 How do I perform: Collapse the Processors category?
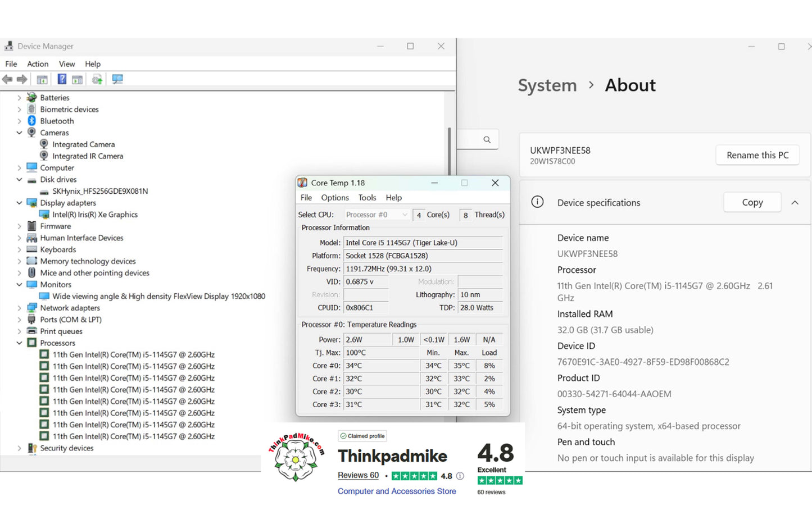(x=19, y=343)
